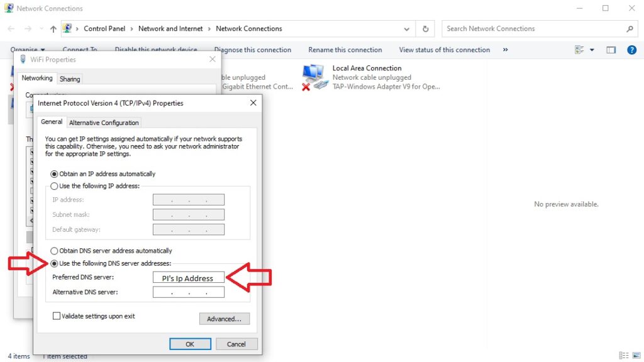Select Obtain an IP address automatically
This screenshot has width=644, height=362.
[x=54, y=174]
